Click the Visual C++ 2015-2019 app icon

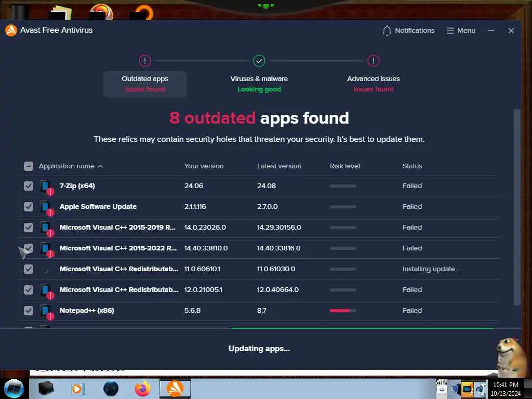tap(47, 229)
